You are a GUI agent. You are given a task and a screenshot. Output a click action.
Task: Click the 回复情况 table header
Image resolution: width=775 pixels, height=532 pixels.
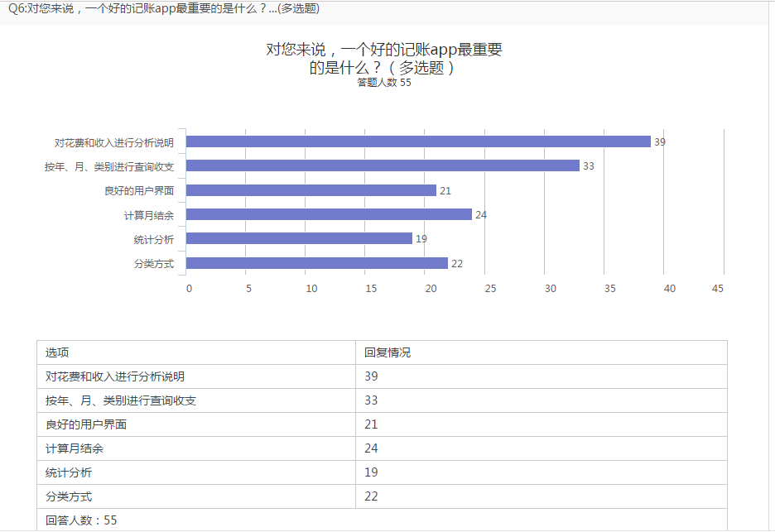[542, 352]
